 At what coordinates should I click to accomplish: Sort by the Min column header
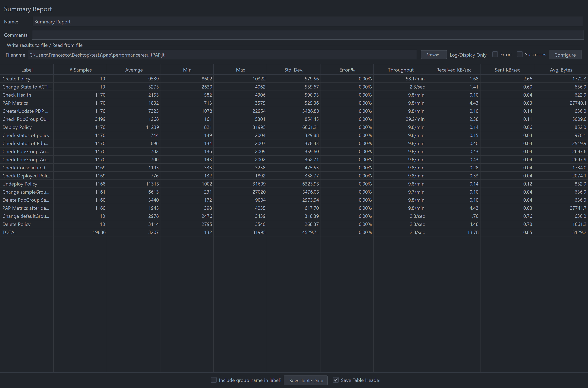pyautogui.click(x=187, y=70)
